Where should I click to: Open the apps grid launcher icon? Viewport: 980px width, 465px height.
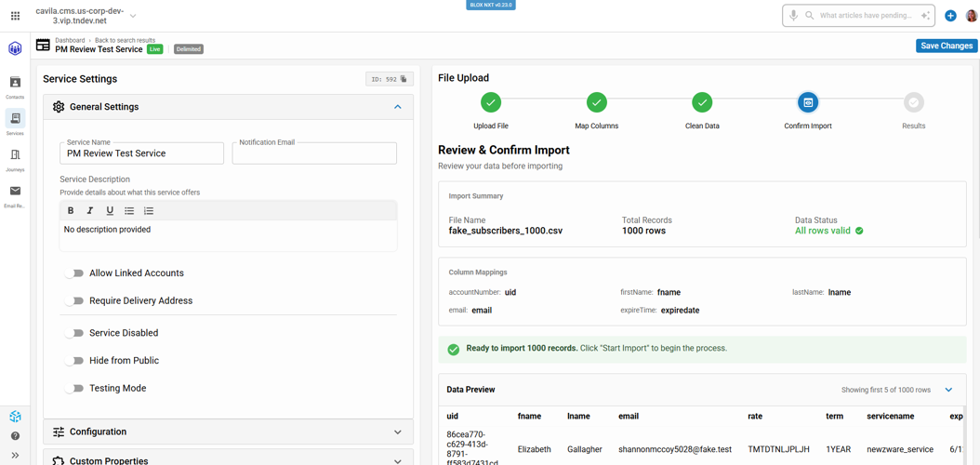click(15, 16)
